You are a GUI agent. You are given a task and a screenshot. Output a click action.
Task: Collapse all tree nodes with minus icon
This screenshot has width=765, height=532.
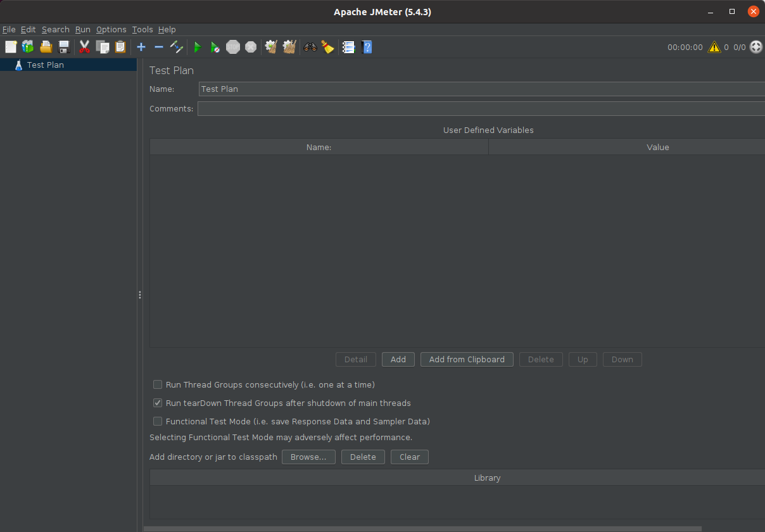[159, 47]
